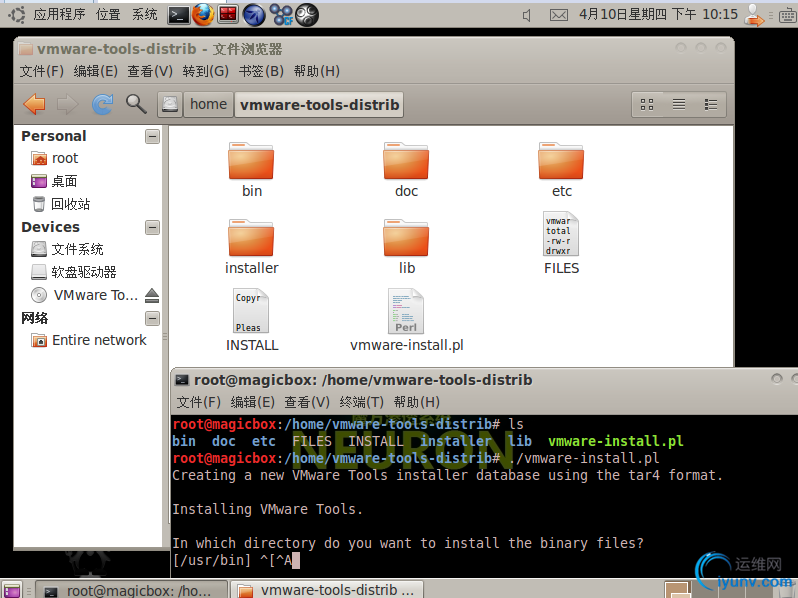This screenshot has width=798, height=598.
Task: Open 软盘驱动器 under Devices
Action: [74, 272]
